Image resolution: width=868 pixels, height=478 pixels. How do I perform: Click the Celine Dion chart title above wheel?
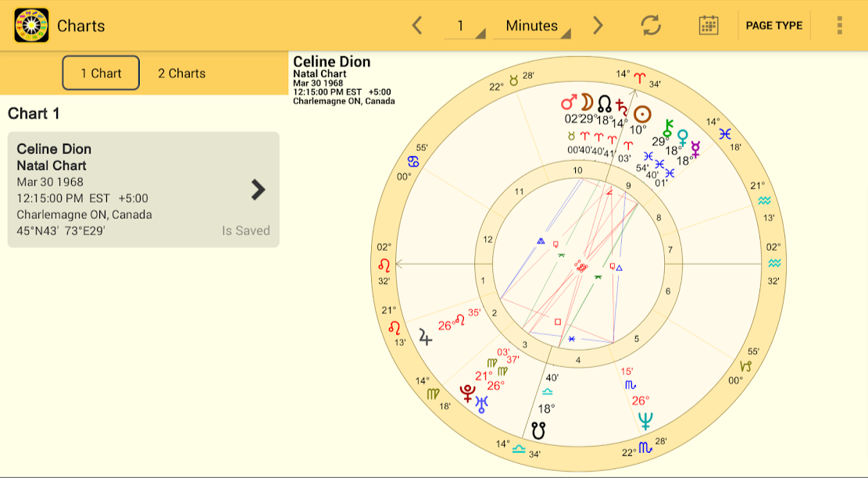[x=331, y=62]
